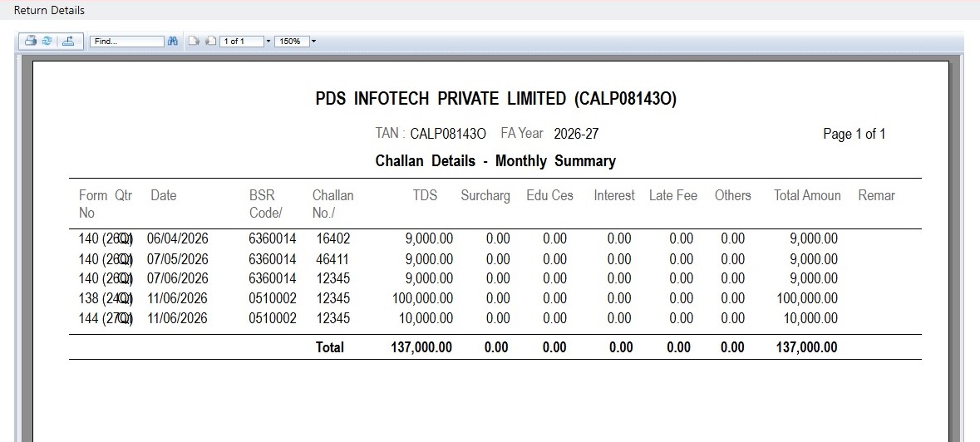Click the 137,000.00 total amount

pos(806,347)
